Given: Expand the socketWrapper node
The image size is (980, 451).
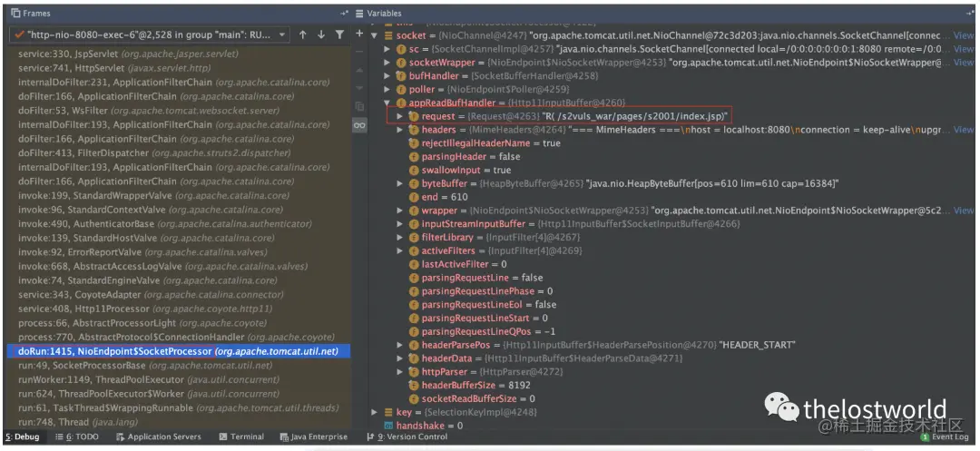Looking at the screenshot, I should tap(387, 63).
